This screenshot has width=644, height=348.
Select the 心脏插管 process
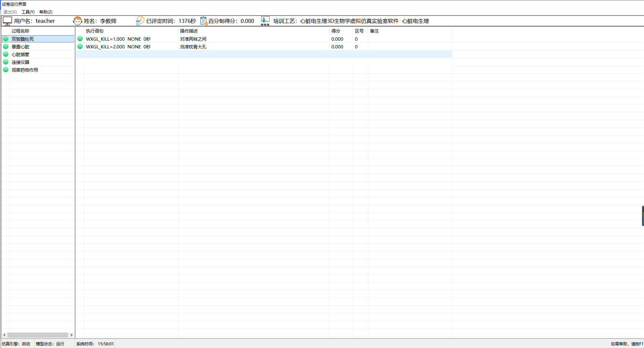[21, 54]
